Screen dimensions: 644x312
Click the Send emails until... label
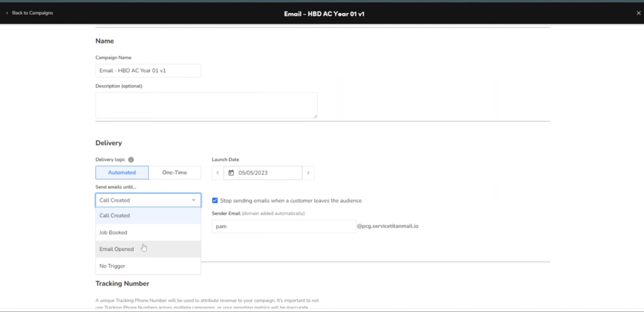pos(116,187)
